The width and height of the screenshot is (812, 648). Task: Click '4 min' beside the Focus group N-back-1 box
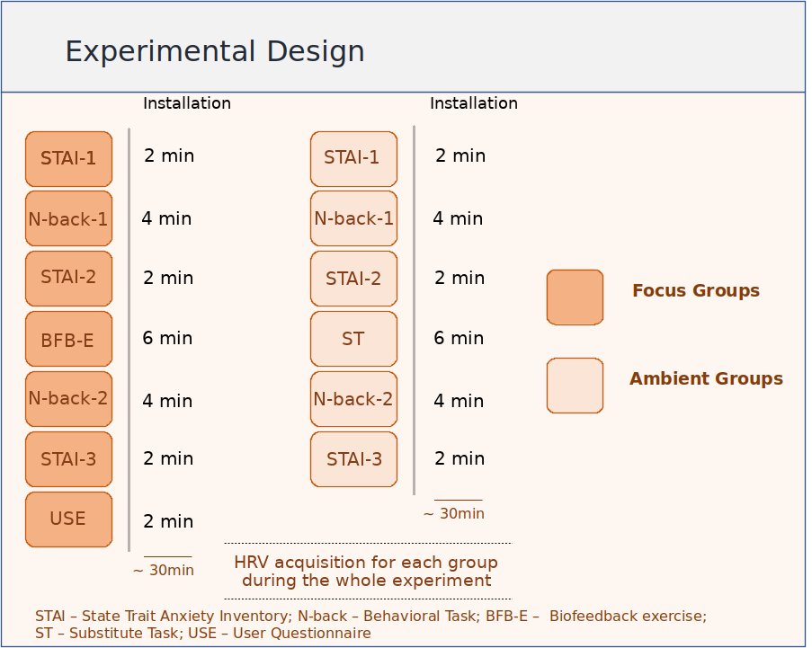tap(166, 218)
